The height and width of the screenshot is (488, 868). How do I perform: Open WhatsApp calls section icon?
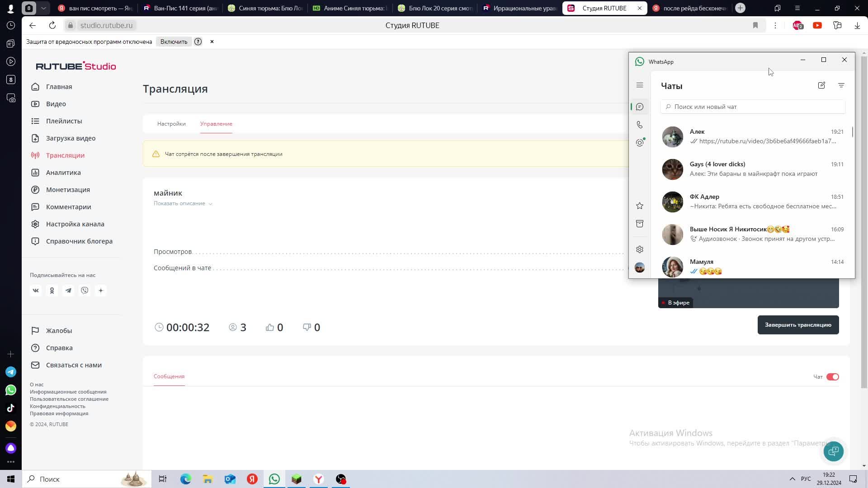point(639,125)
